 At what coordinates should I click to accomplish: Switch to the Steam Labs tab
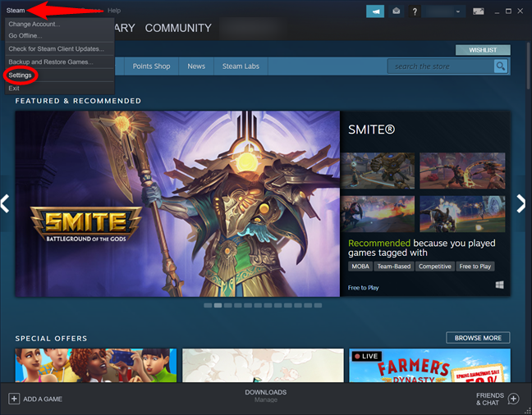tap(241, 66)
